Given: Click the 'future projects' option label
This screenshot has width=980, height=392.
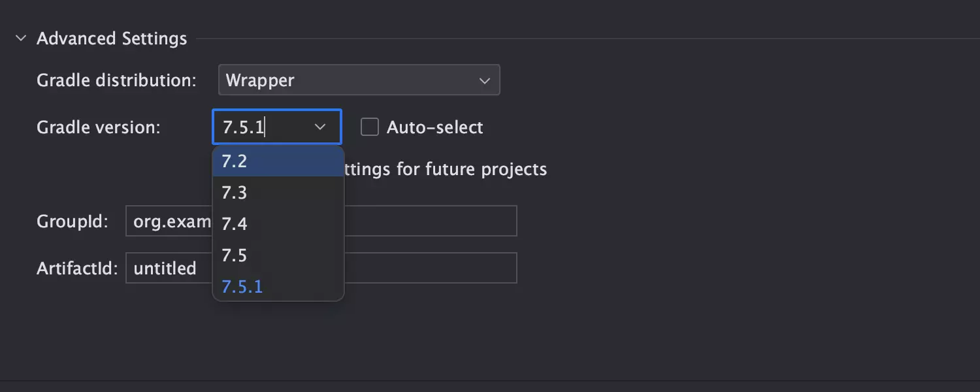Looking at the screenshot, I should (444, 169).
